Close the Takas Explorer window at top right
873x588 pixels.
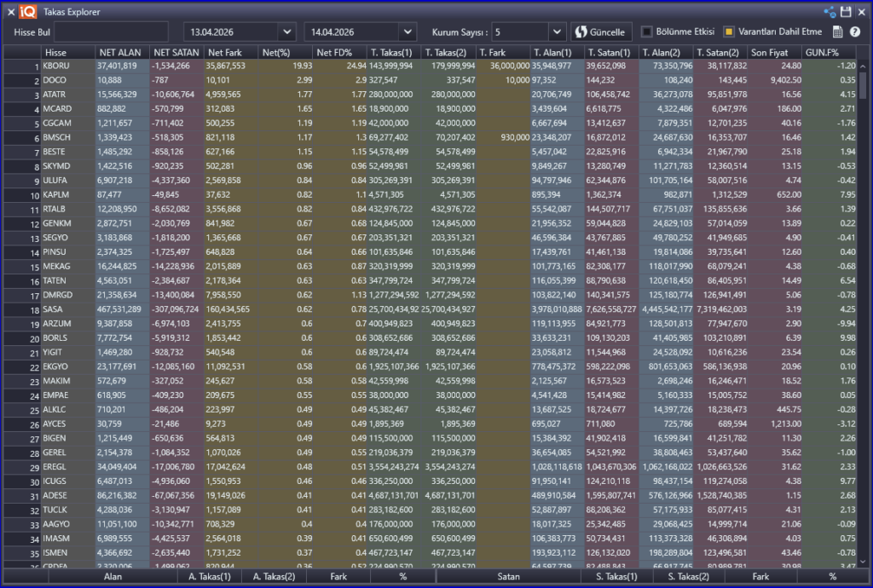click(x=861, y=12)
